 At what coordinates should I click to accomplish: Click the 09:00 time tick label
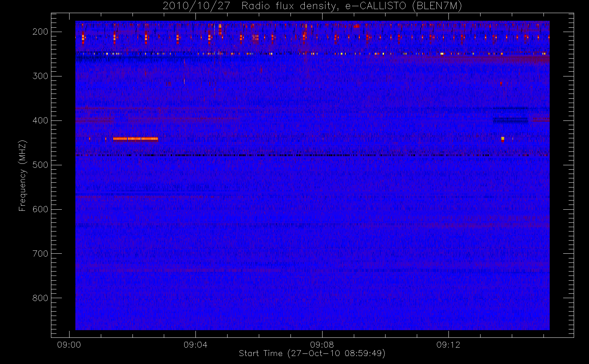(x=69, y=345)
